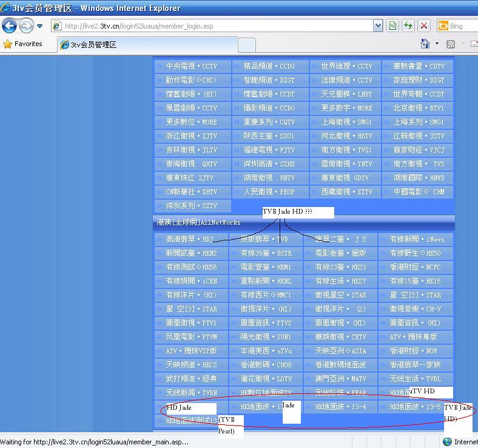Open channel 電影壹臺 HKM1
This screenshot has height=448, width=478.
[x=266, y=267]
